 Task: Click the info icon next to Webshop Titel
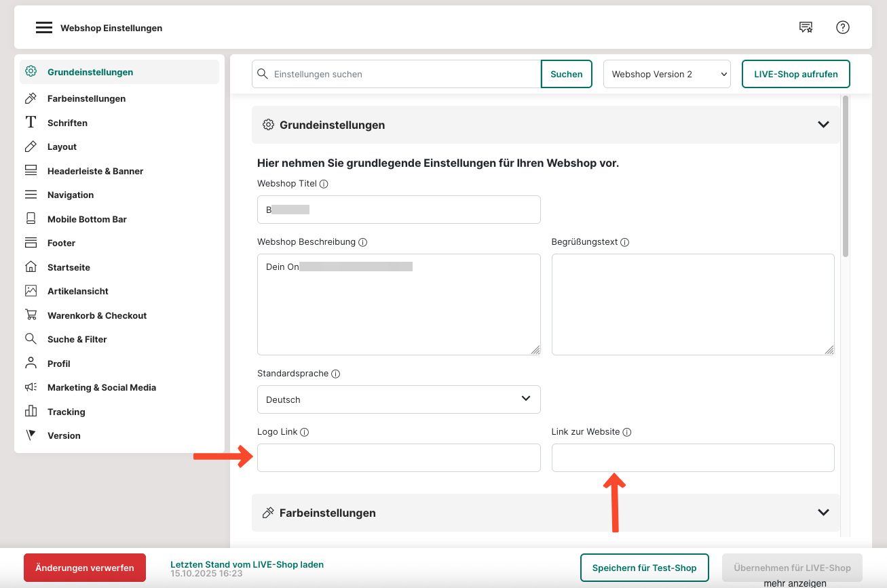point(324,184)
